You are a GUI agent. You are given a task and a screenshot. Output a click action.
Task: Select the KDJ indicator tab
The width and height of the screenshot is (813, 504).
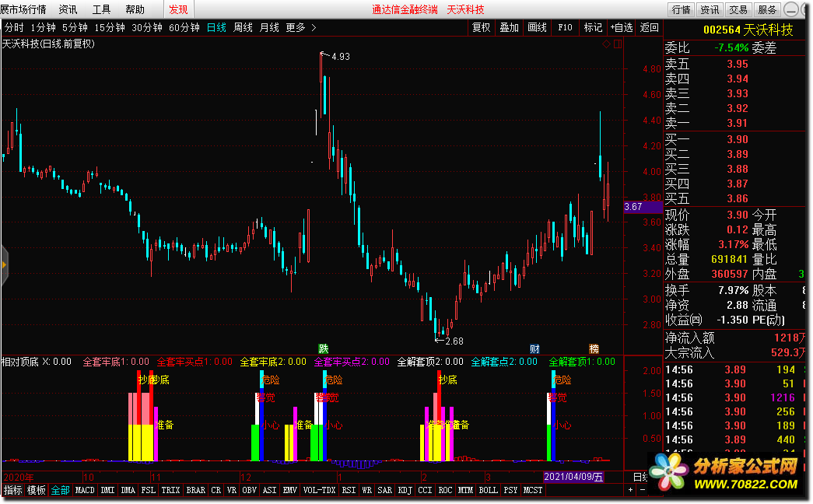(405, 490)
